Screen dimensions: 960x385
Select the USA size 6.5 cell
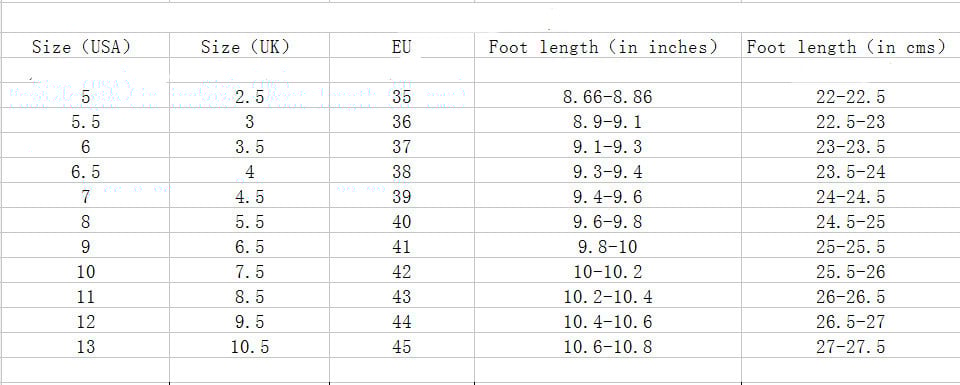pyautogui.click(x=85, y=171)
